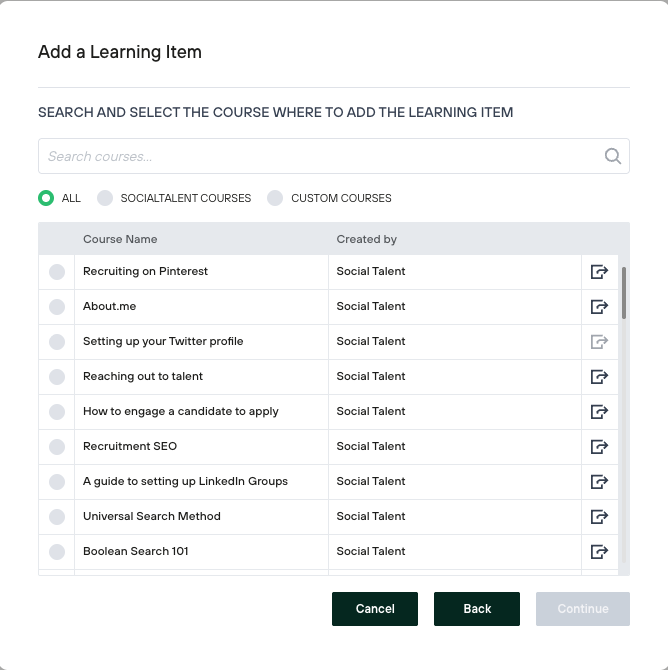The height and width of the screenshot is (670, 668).
Task: Open How to engage a candidate link icon
Action: (x=599, y=411)
